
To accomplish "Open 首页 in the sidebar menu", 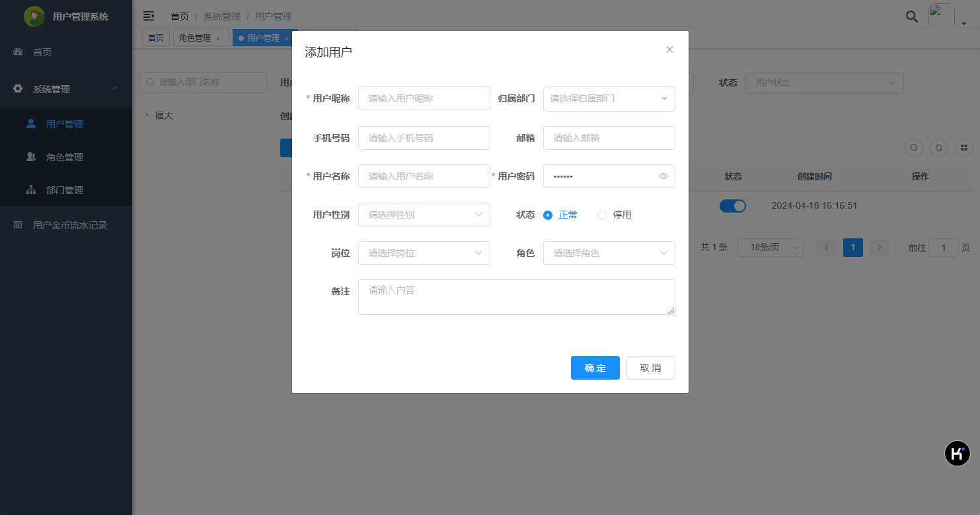I will tap(66, 51).
